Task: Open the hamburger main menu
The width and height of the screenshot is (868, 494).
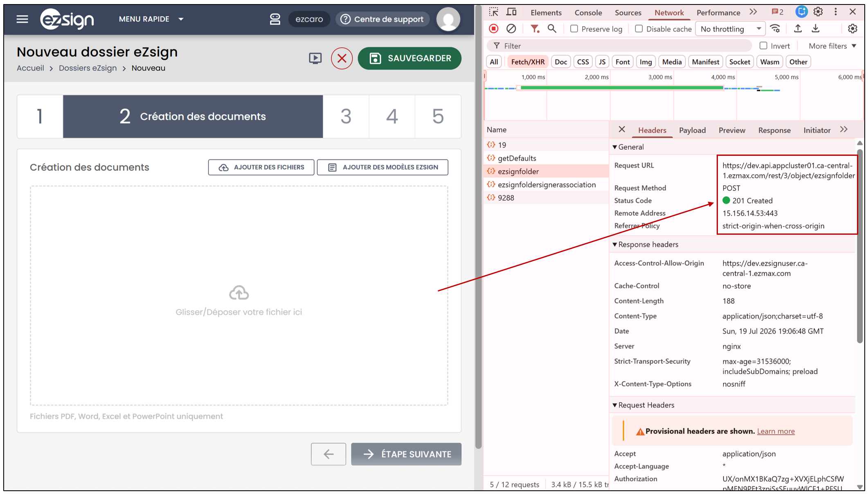Action: click(x=22, y=19)
